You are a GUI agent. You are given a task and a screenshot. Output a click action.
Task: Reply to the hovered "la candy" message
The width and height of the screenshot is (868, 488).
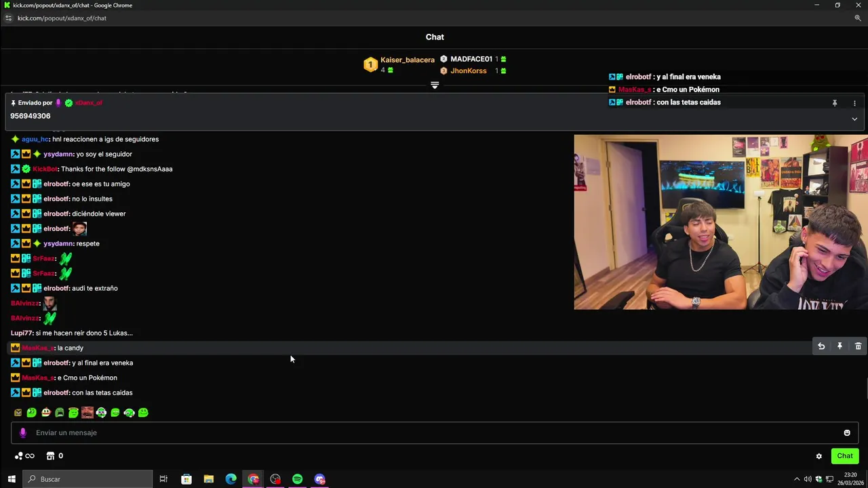pyautogui.click(x=821, y=346)
